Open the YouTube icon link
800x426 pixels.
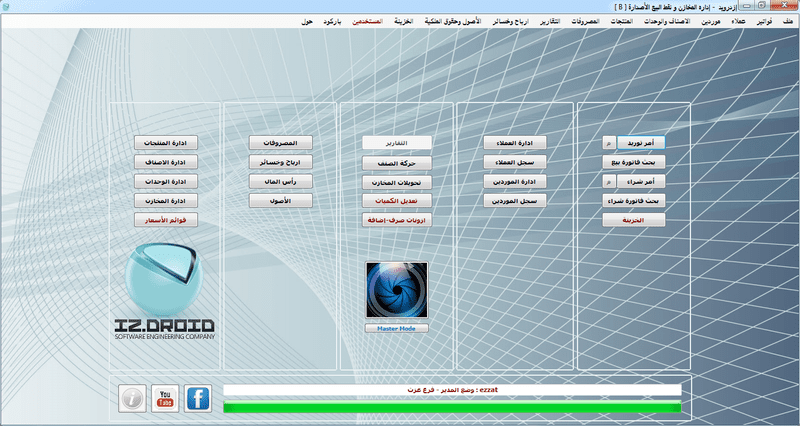pyautogui.click(x=165, y=398)
